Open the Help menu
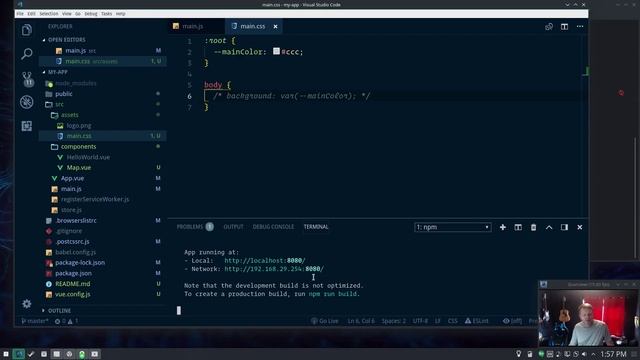 coord(120,14)
